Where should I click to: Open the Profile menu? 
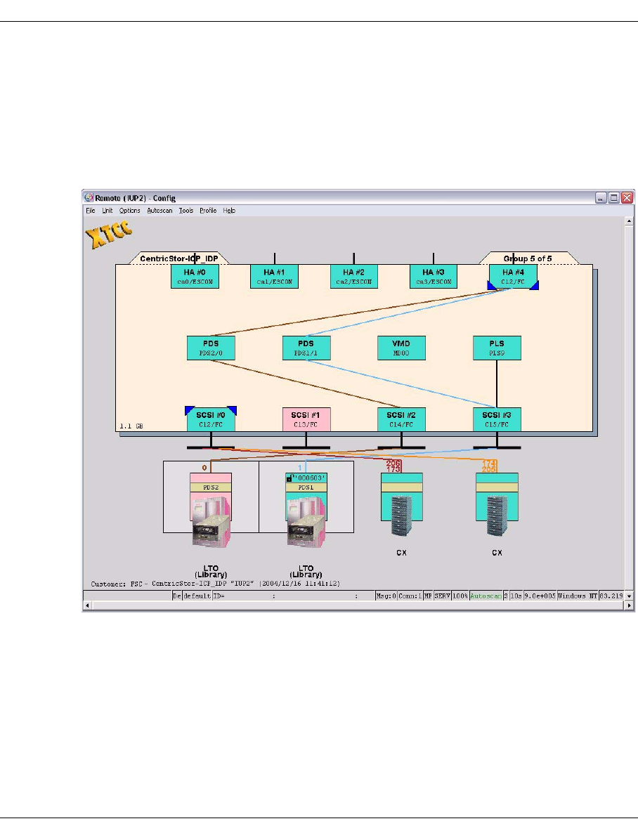coord(208,211)
